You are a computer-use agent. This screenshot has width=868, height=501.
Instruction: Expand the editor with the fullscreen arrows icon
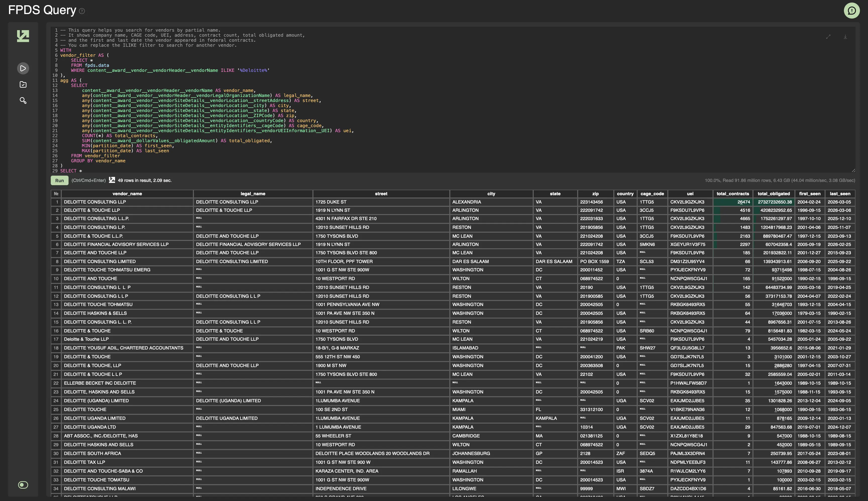coord(828,37)
